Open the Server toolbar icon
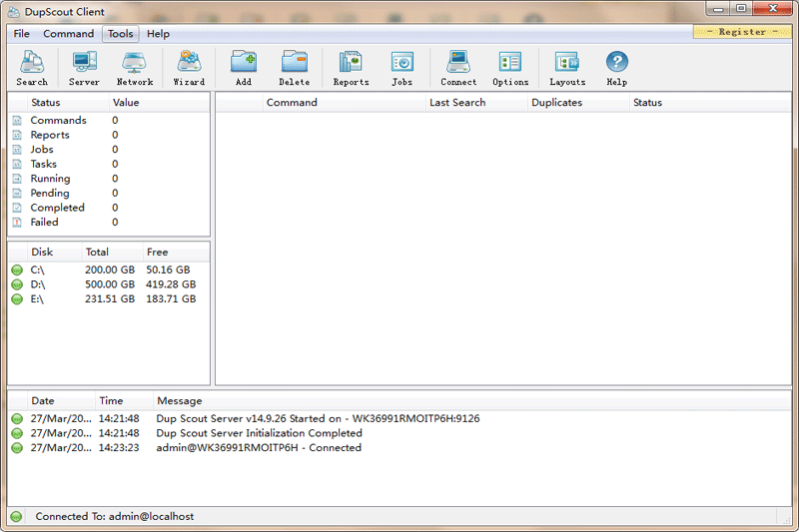The height and width of the screenshot is (532, 799). (x=84, y=68)
